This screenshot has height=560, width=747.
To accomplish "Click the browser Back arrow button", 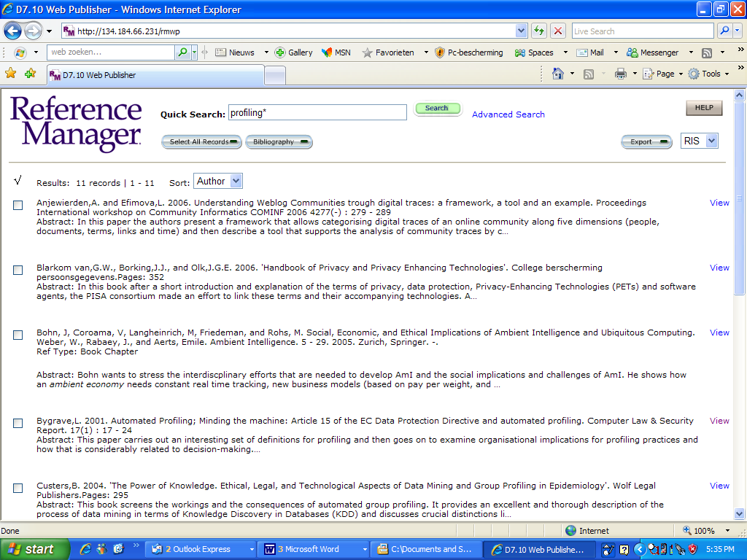I will (x=12, y=31).
